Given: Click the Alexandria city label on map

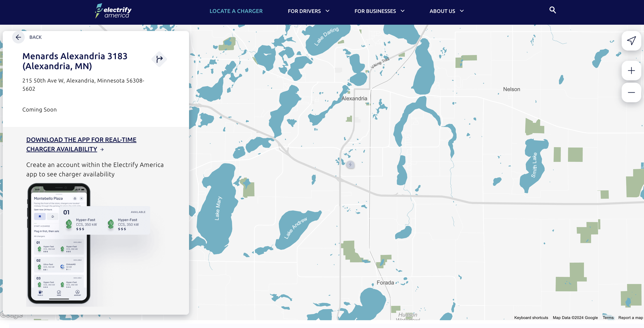Looking at the screenshot, I should coord(354,98).
